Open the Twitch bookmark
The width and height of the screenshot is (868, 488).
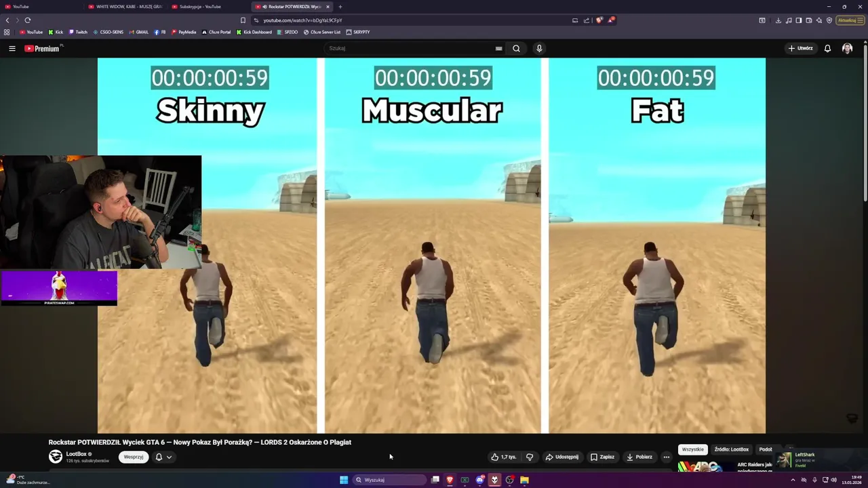[x=78, y=32]
